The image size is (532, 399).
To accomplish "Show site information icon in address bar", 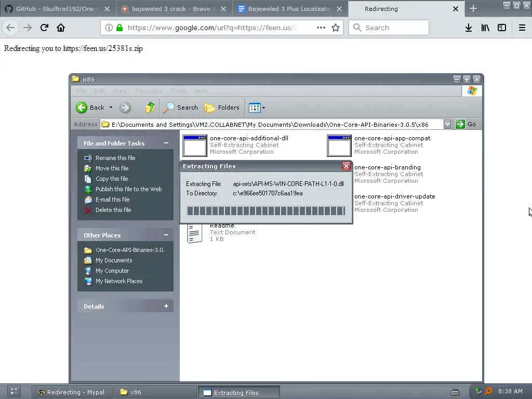I will point(109,28).
